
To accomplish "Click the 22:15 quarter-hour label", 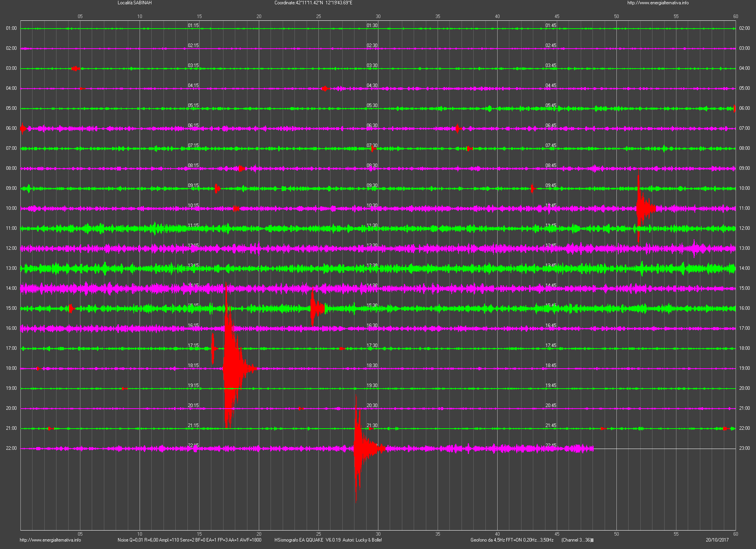I will click(x=193, y=445).
